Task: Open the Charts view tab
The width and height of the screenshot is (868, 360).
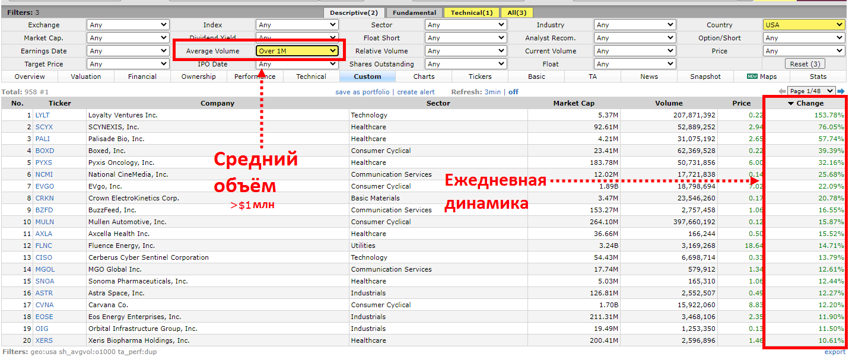Action: [423, 76]
